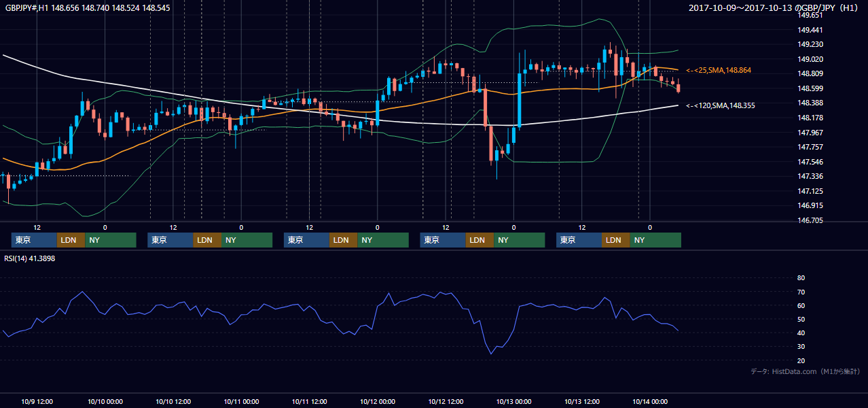Click the 10/11 00:00 date label
The width and height of the screenshot is (868, 408).
point(241,401)
